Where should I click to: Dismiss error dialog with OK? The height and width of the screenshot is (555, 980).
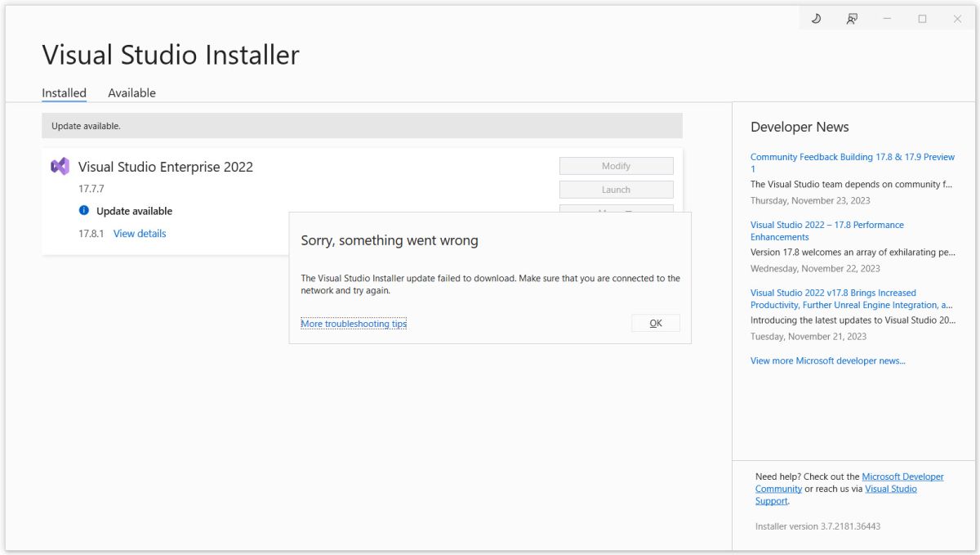pyautogui.click(x=656, y=323)
